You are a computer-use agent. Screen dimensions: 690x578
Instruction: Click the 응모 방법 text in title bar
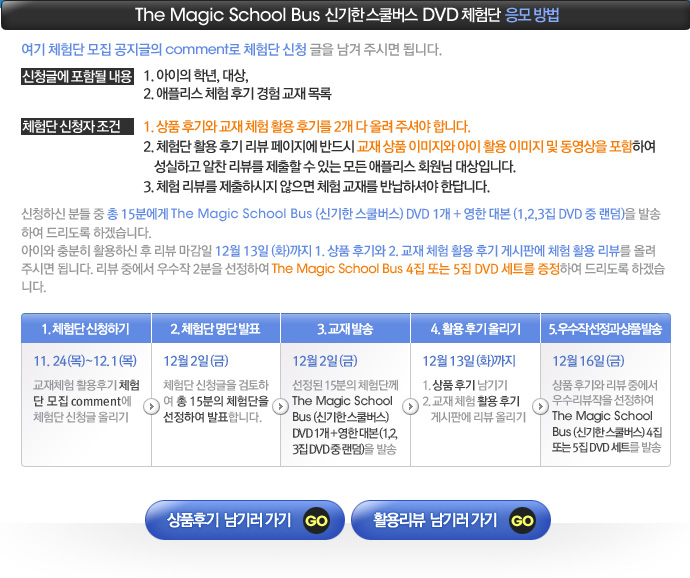point(532,15)
